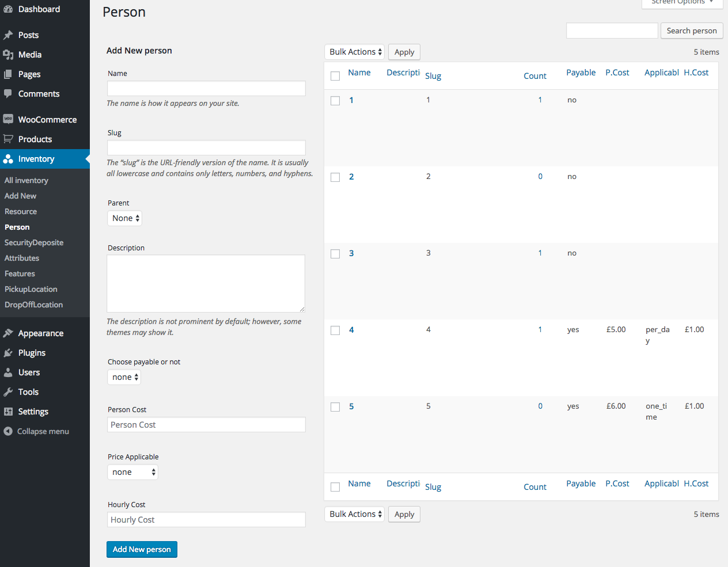Click the £6.00 P.Cost cell
The width and height of the screenshot is (728, 567).
point(616,406)
